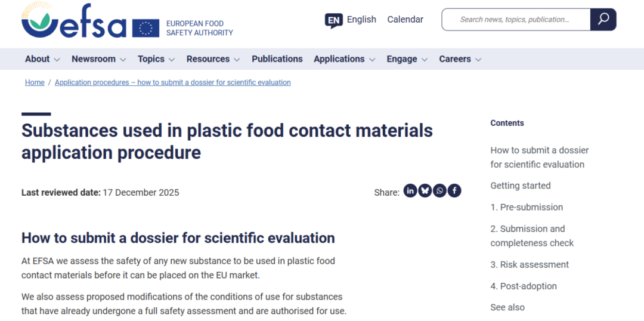Click the search magnifier button
The width and height of the screenshot is (644, 321).
coord(603,20)
